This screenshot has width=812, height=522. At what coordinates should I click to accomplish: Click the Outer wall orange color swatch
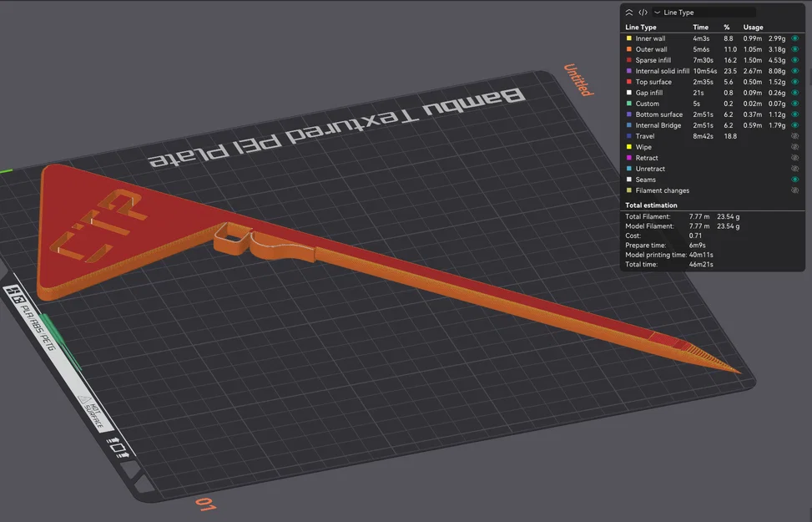tap(629, 49)
